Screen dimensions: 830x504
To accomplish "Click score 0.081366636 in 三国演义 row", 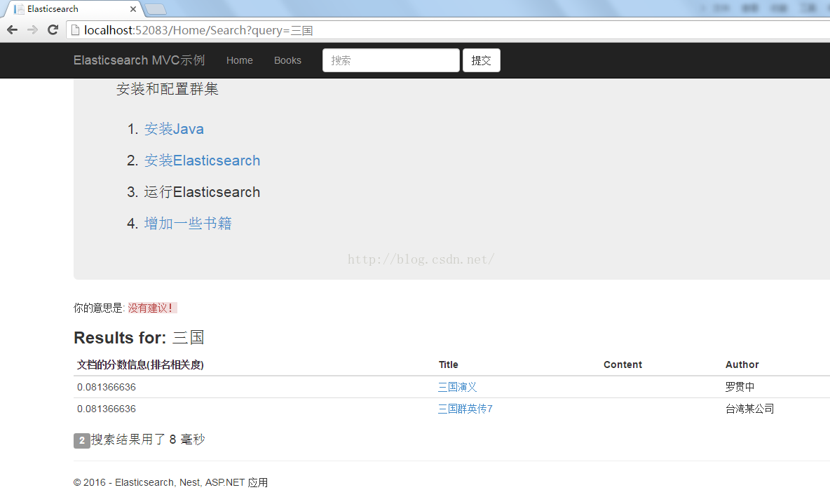I will [107, 387].
